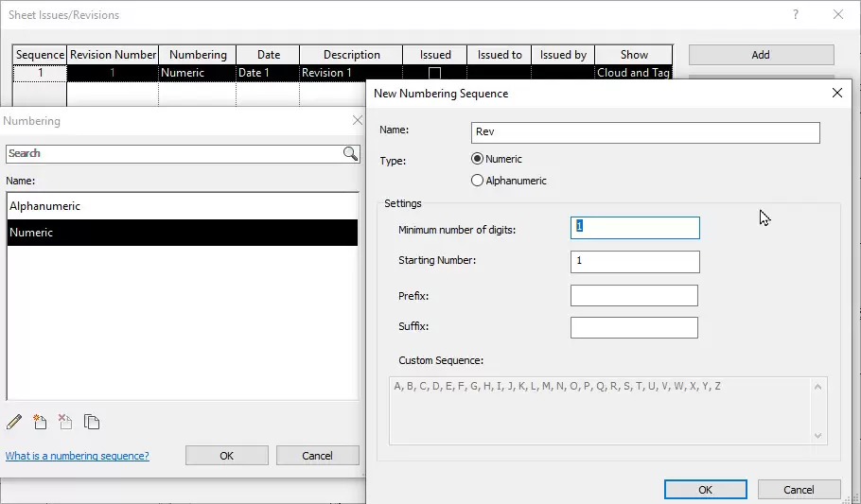The height and width of the screenshot is (504, 861).
Task: Open the Show cell with Cloud and Tag
Action: click(633, 73)
